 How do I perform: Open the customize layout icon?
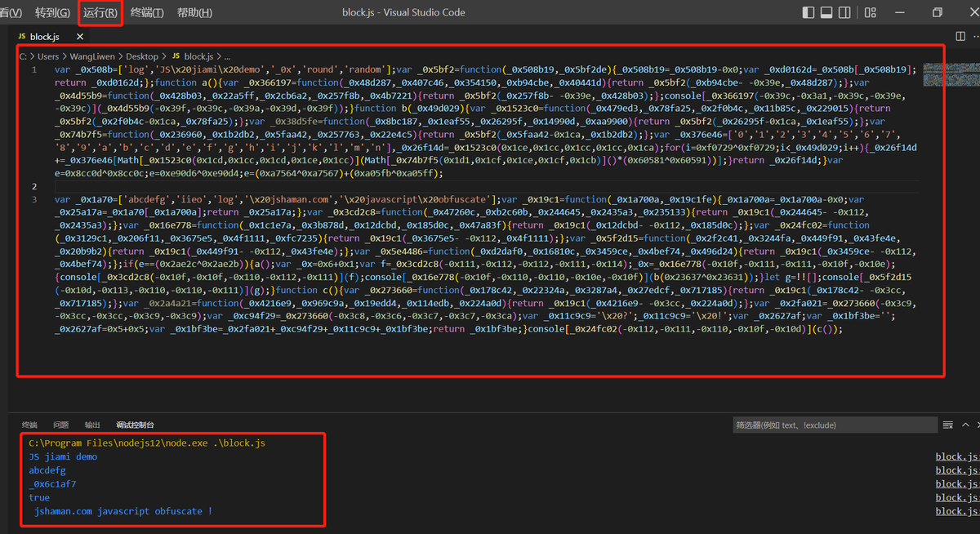870,12
